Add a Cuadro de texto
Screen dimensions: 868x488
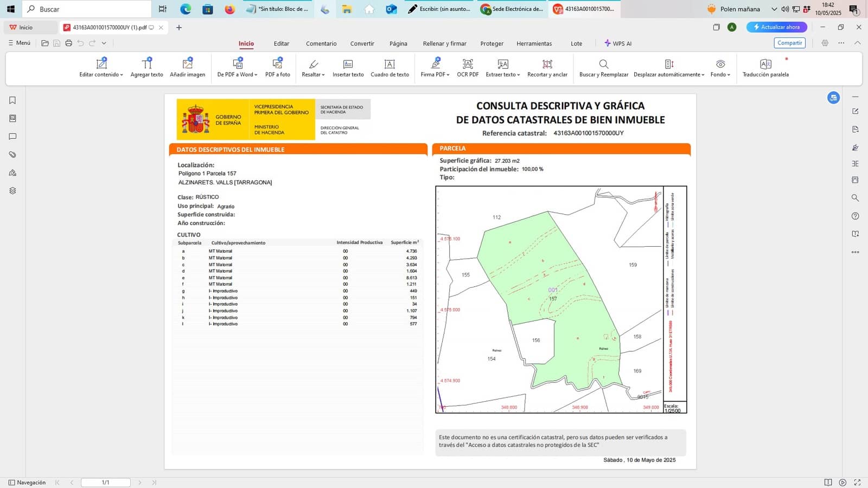point(390,68)
